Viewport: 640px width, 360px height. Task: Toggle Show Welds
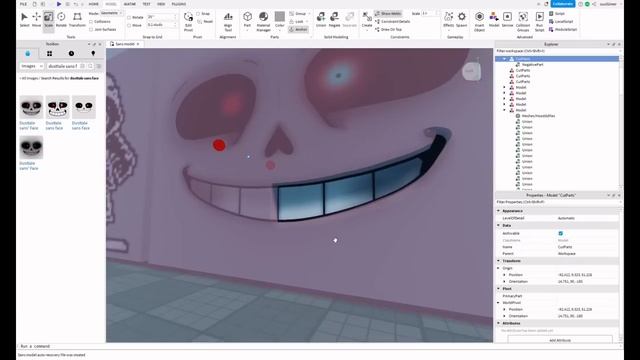pos(388,13)
